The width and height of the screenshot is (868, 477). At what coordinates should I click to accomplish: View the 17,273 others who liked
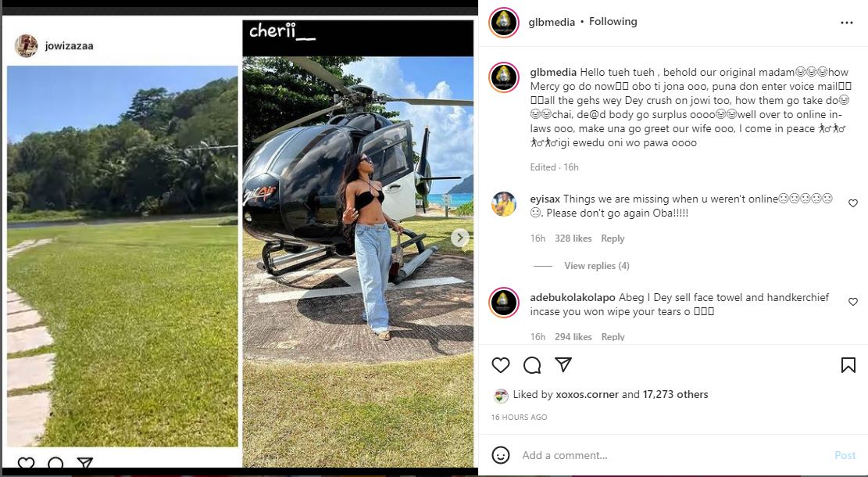[675, 394]
